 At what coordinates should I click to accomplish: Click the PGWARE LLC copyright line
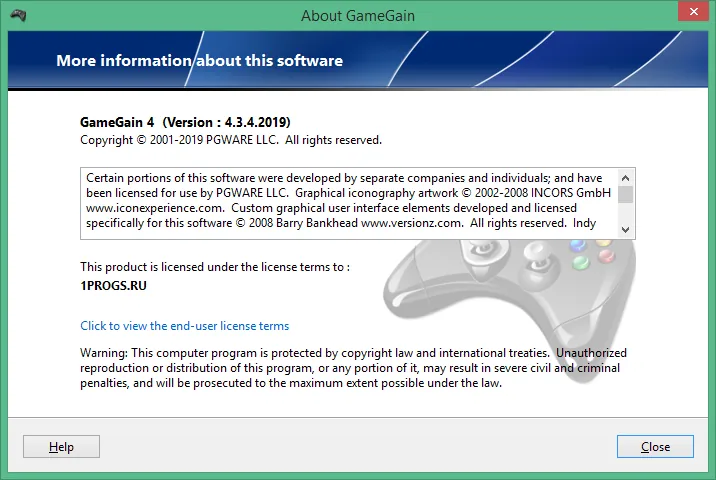231,140
